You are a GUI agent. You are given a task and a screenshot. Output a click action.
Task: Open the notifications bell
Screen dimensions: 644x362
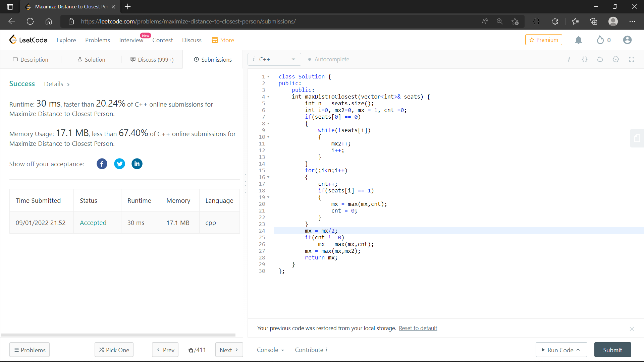[x=578, y=40]
